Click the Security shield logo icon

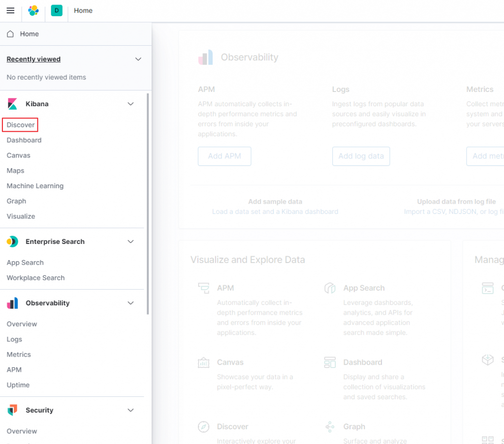(12, 410)
